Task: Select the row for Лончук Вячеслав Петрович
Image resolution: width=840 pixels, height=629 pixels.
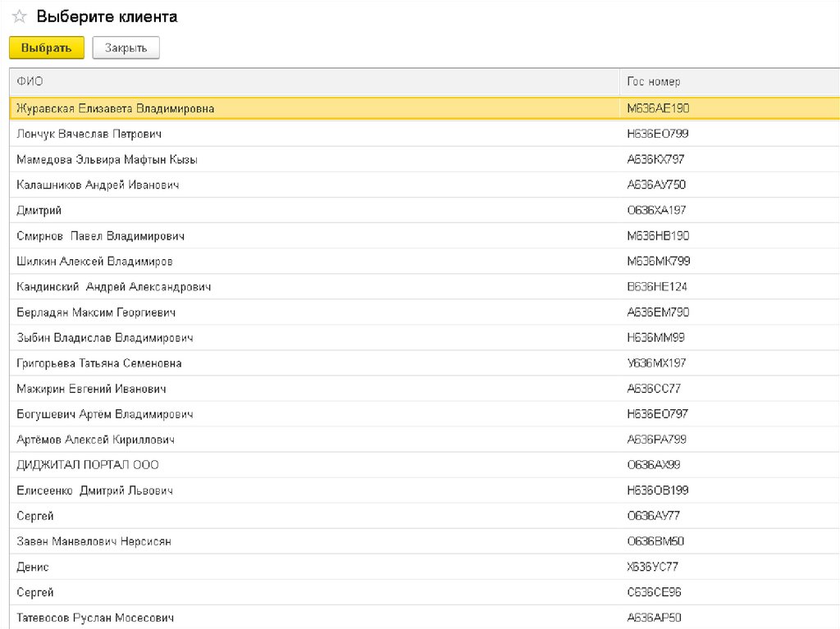Action: pos(89,134)
